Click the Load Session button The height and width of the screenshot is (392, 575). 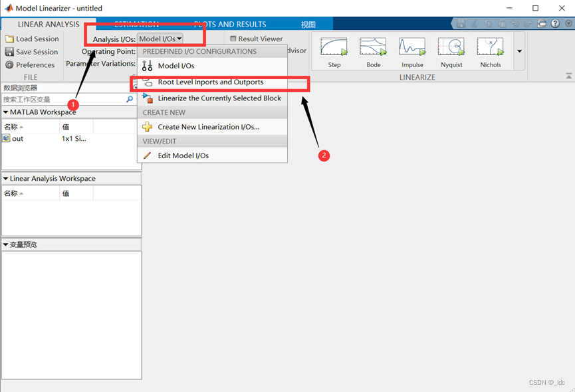click(32, 39)
